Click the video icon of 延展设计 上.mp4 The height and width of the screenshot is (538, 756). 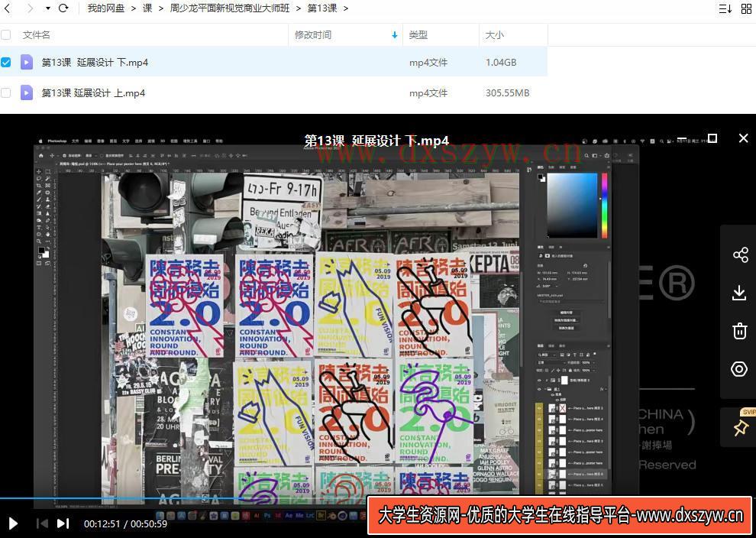(27, 92)
